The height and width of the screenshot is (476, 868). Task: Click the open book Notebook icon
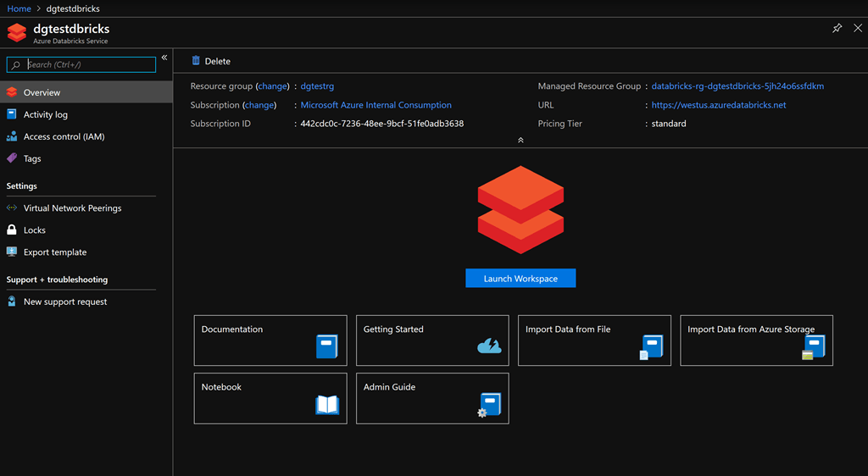point(327,405)
